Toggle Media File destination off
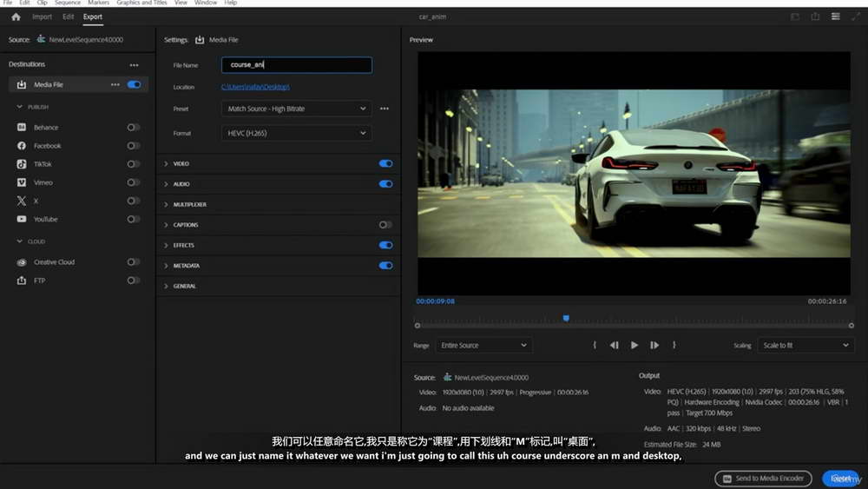 coord(134,85)
